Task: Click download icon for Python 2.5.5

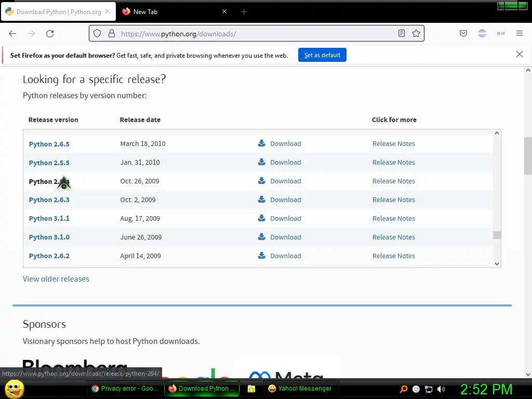Action: click(x=262, y=162)
